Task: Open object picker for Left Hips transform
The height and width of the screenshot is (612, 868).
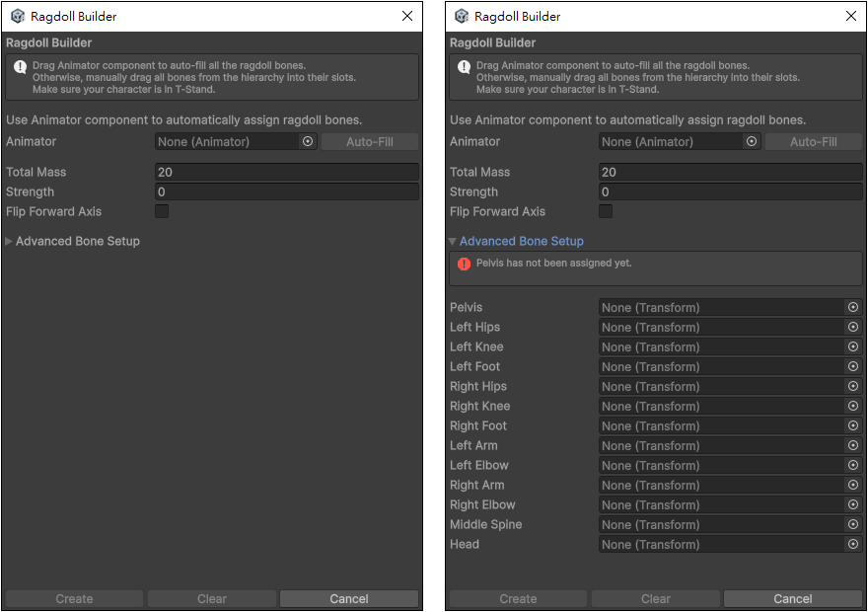Action: point(853,327)
